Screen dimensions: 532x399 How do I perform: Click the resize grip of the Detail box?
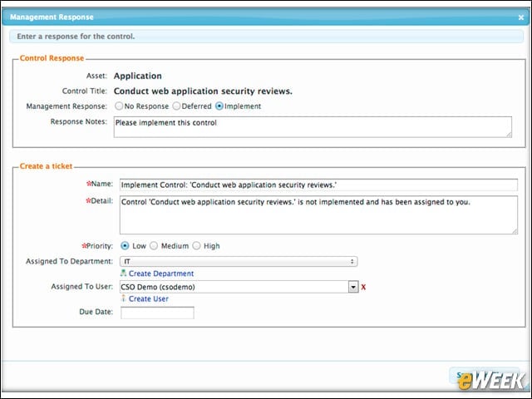pyautogui.click(x=515, y=231)
